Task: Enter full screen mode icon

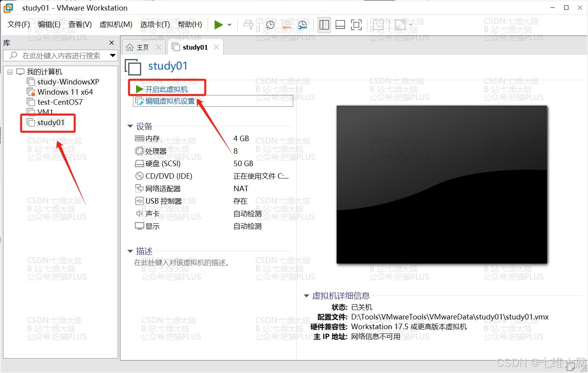Action: (356, 25)
